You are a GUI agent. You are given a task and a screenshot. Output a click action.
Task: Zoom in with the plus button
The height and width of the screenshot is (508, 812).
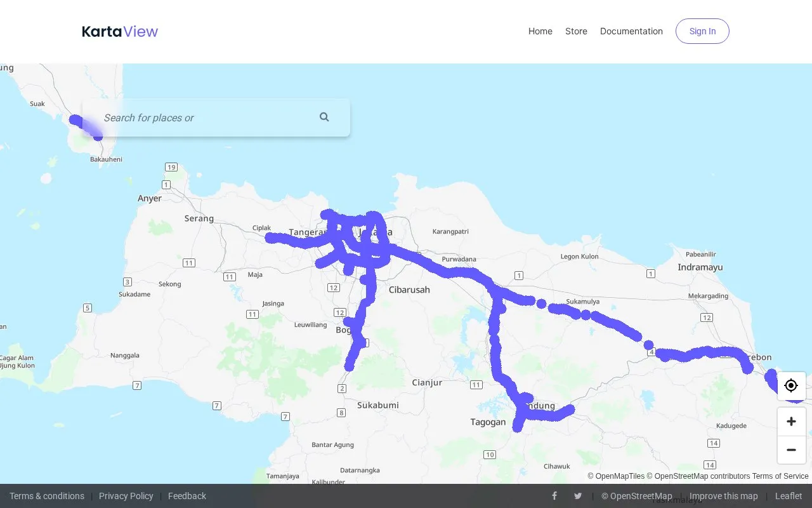click(x=791, y=422)
